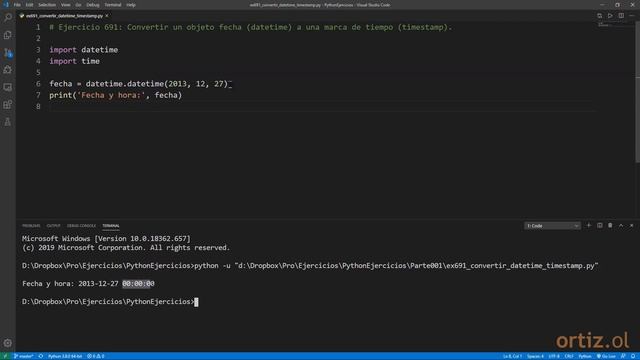
Task: Open the Edit menu
Action: [29, 5]
